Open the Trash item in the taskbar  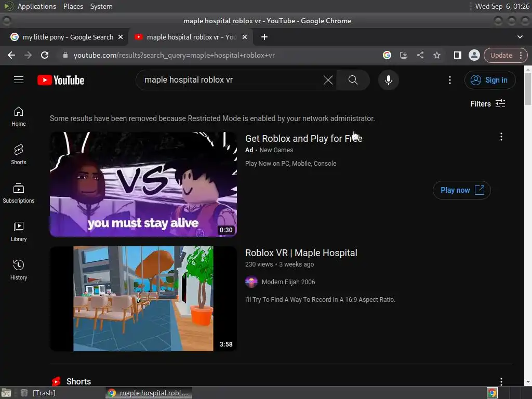38,393
